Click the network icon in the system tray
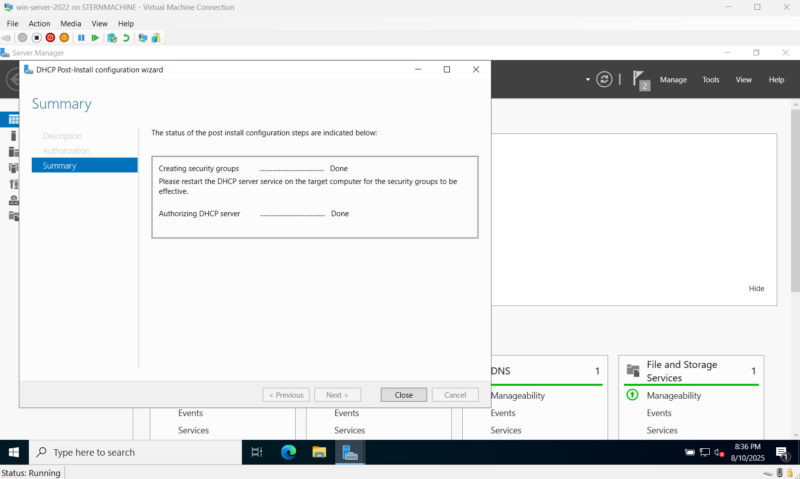800x479 pixels. click(x=705, y=452)
